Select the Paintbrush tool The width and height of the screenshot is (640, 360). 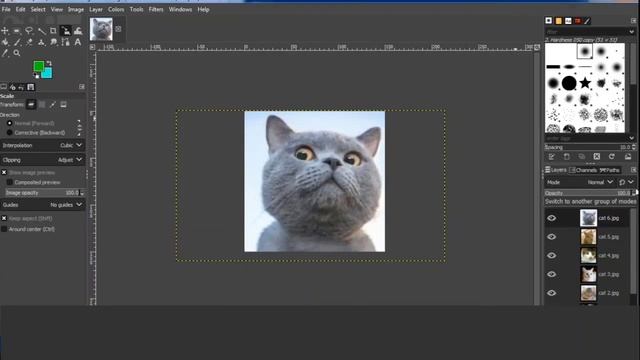tap(17, 42)
